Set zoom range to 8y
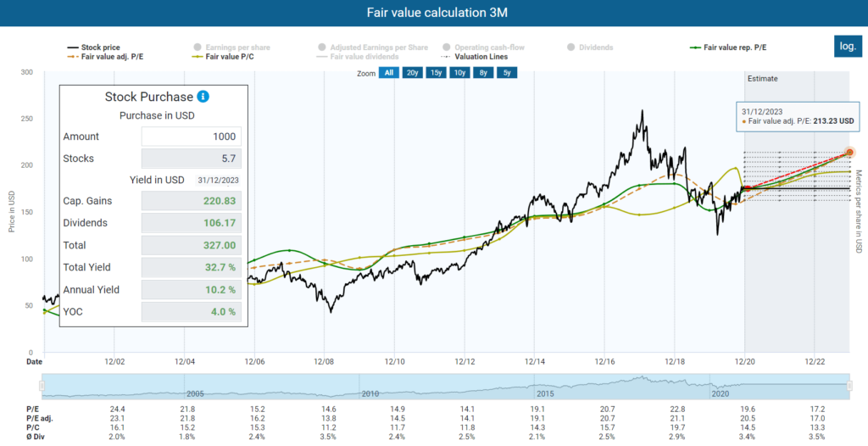This screenshot has height=446, width=868. (483, 73)
